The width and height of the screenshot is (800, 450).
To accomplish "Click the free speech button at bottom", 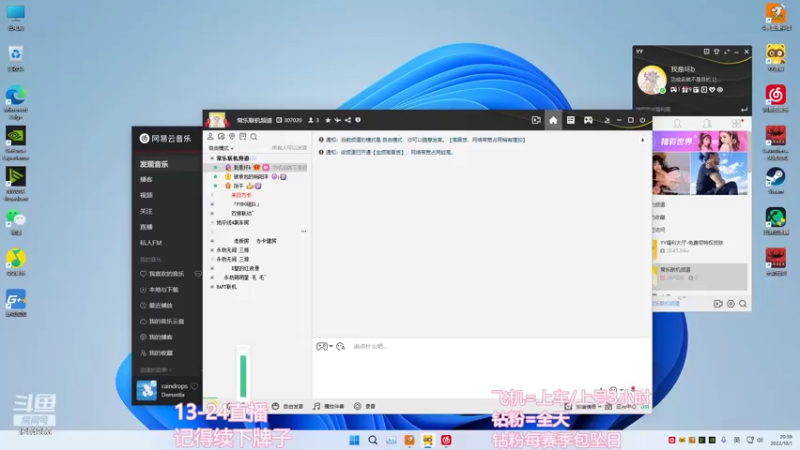I will (288, 407).
